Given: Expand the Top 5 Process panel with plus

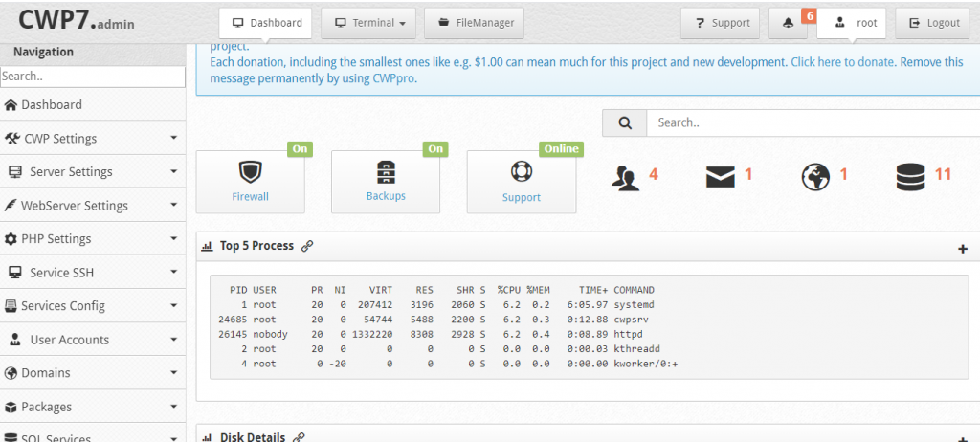Looking at the screenshot, I should point(963,249).
